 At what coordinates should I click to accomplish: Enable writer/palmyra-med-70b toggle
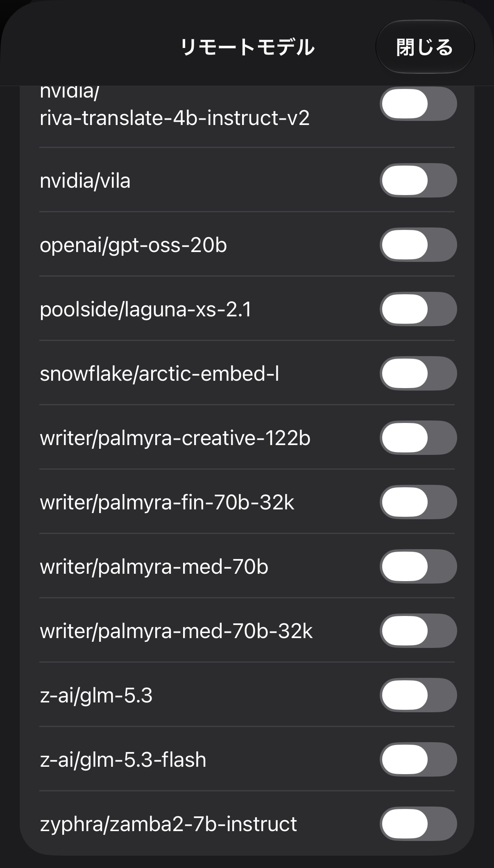[x=418, y=566]
